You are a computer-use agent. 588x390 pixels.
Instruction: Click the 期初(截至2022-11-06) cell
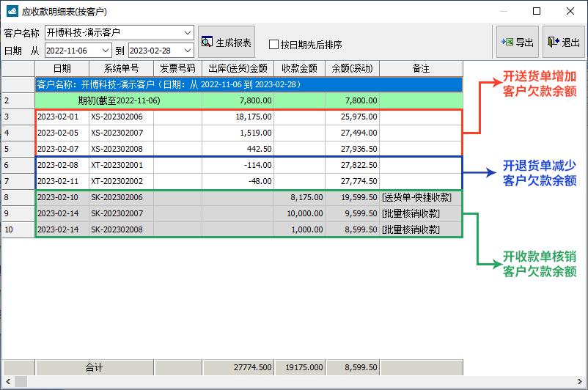(x=119, y=100)
